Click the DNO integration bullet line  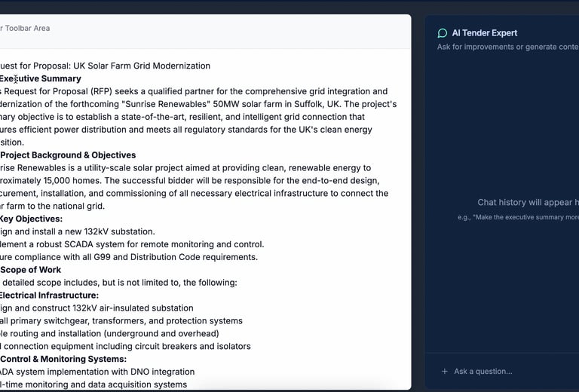click(97, 372)
